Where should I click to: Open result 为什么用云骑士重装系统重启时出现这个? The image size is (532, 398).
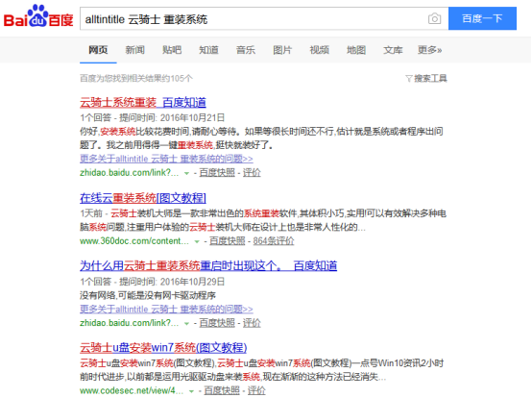point(208,266)
